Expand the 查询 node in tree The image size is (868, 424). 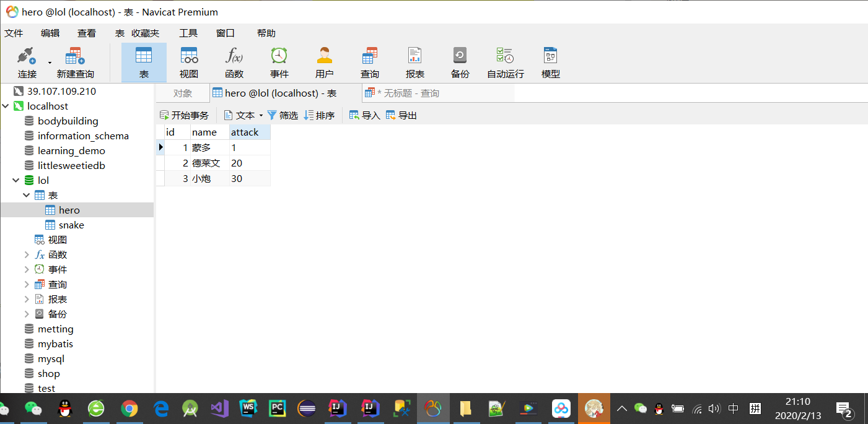[27, 285]
